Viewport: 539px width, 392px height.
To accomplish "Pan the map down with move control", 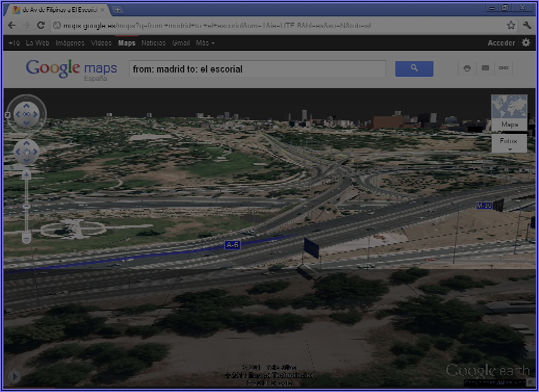I will [27, 161].
